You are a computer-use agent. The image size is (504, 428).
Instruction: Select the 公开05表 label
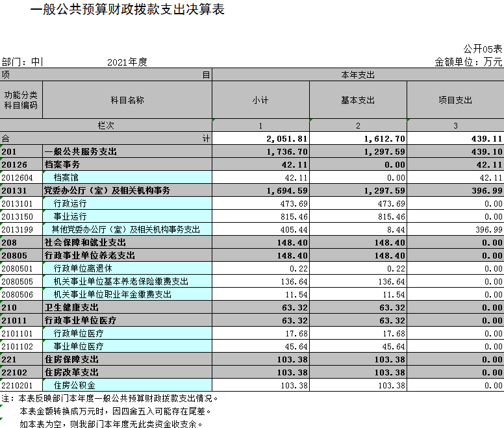(483, 49)
